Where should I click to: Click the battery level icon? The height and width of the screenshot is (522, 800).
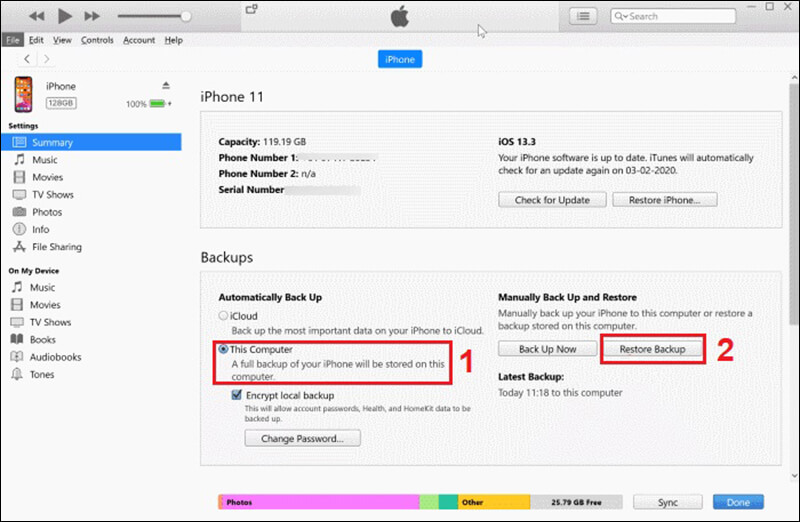click(x=158, y=104)
